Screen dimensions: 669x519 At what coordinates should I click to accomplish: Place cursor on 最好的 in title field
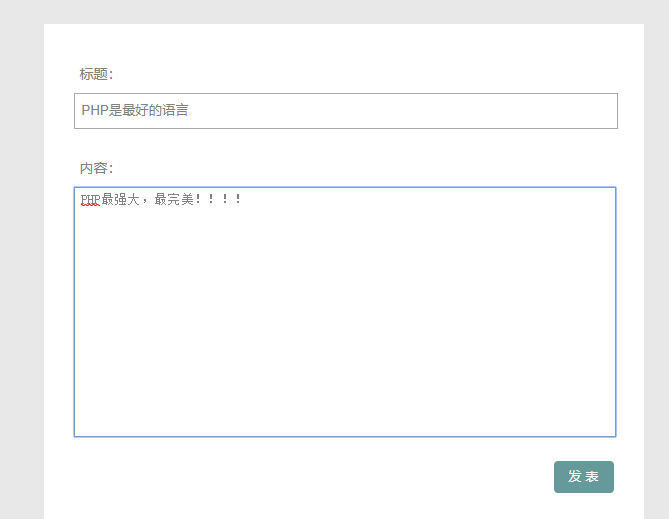tap(141, 111)
